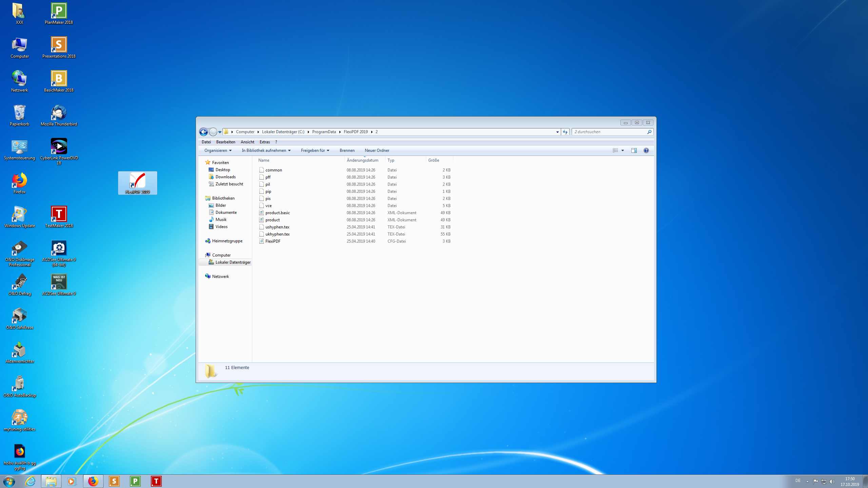Select ProgramData in the address breadcrumb
This screenshot has width=868, height=488.
(324, 132)
